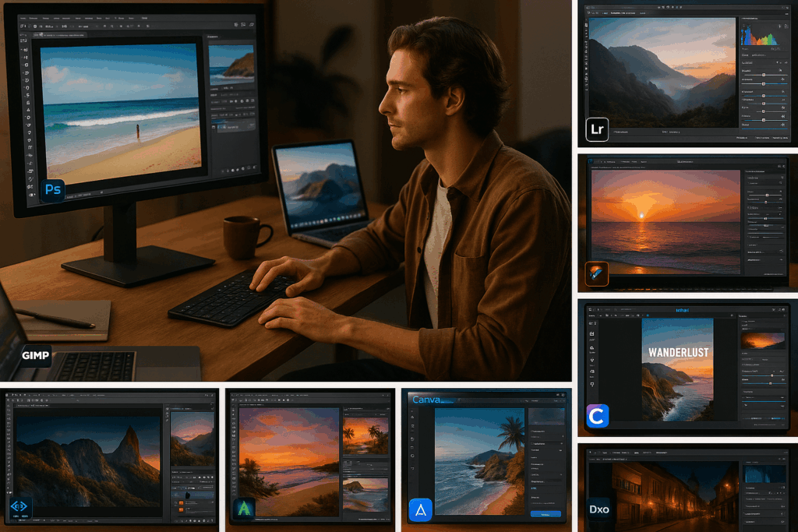
Task: Click the Lr Lightroom logo badge
Action: 597,129
